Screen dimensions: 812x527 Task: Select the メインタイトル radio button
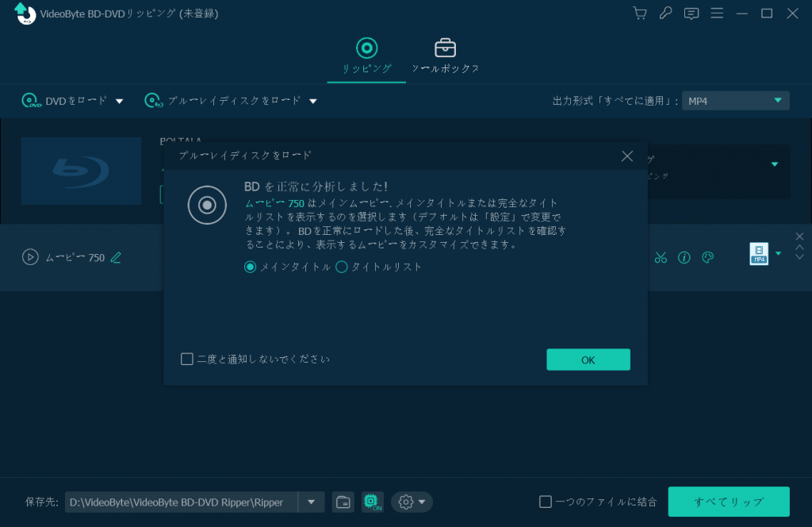pos(251,267)
